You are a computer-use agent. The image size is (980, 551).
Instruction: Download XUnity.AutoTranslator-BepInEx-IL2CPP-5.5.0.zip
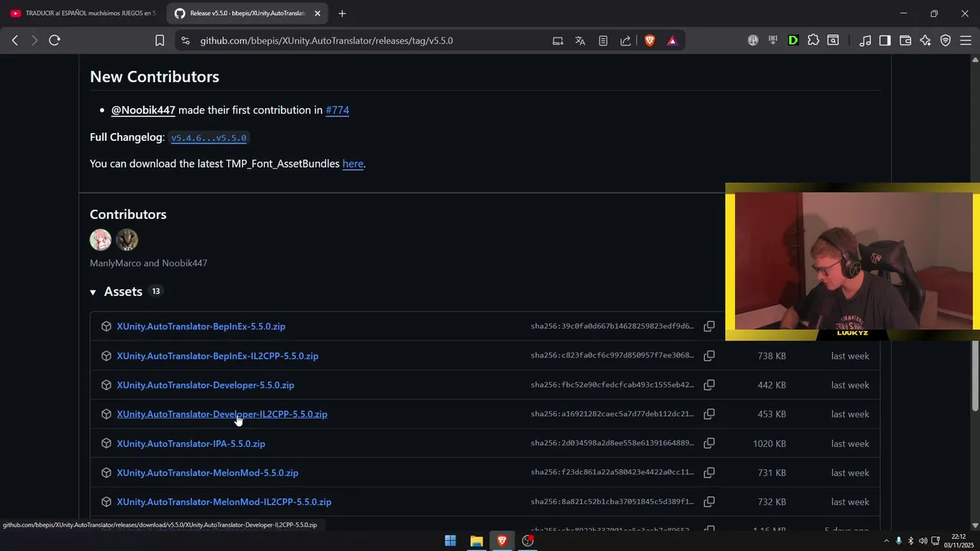click(x=217, y=356)
